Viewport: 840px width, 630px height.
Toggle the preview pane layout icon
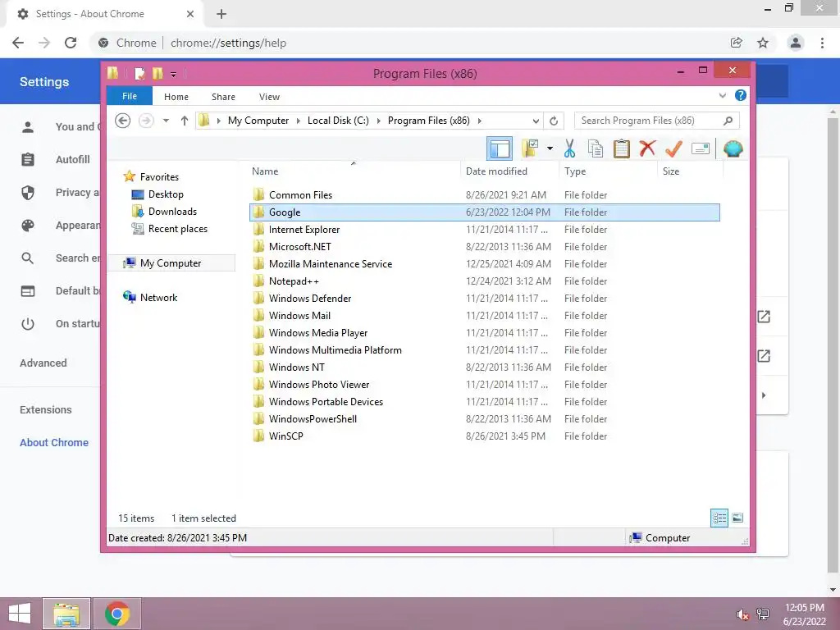[x=500, y=148]
